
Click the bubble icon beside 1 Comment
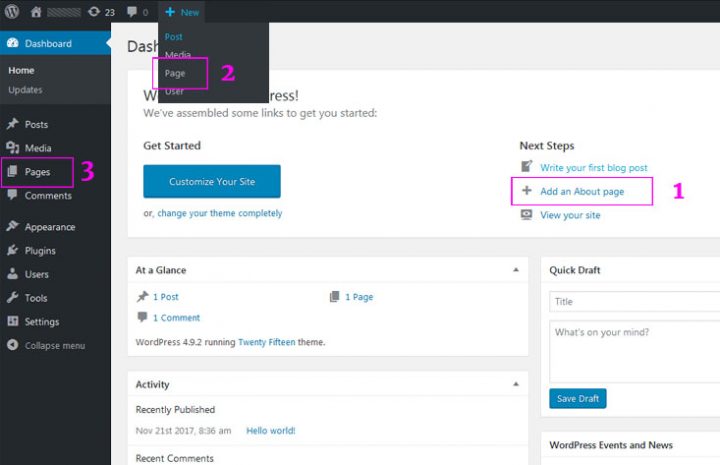(x=143, y=317)
